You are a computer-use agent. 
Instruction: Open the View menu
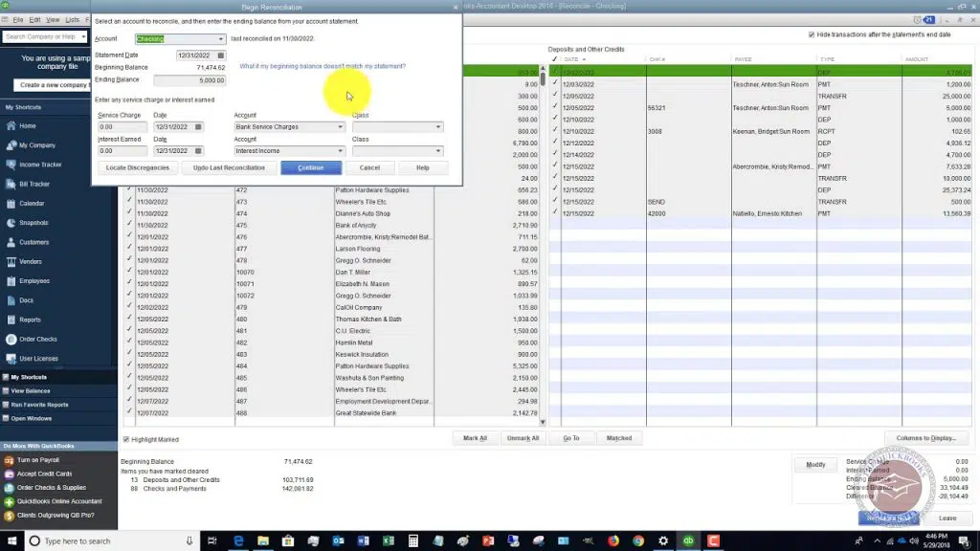pyautogui.click(x=53, y=20)
